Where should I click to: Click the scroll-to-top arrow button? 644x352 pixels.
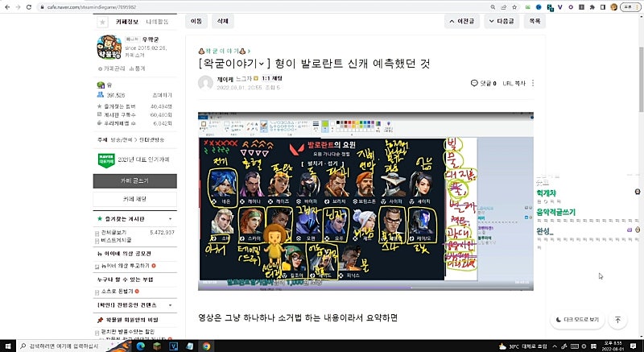pos(617,320)
